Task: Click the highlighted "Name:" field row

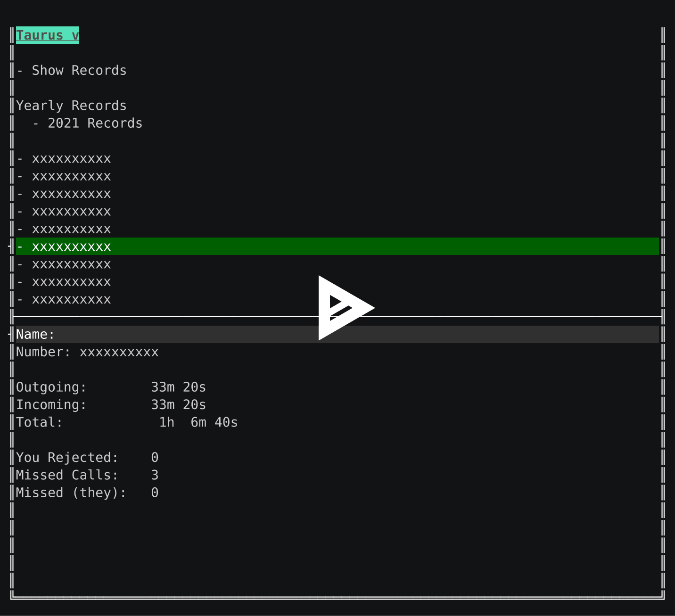Action: pos(337,335)
